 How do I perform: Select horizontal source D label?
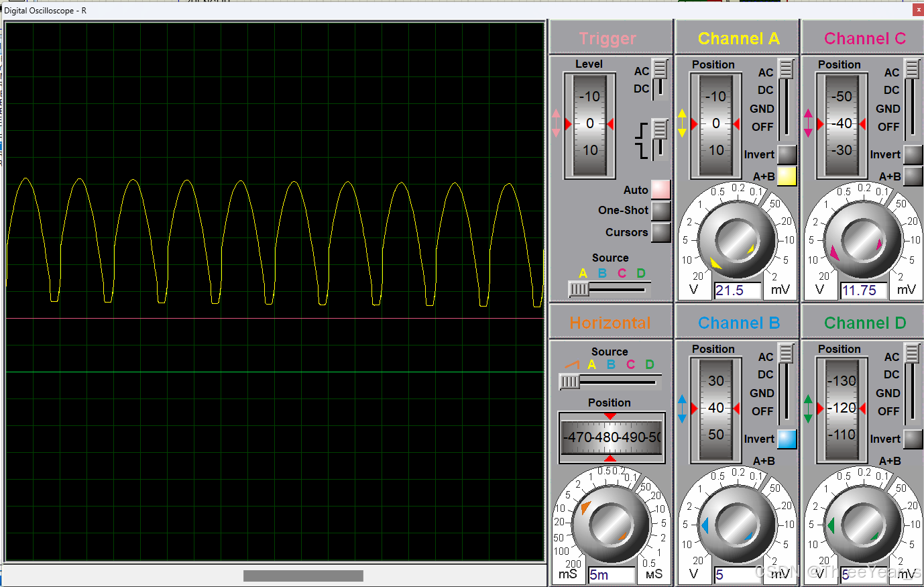pyautogui.click(x=650, y=364)
